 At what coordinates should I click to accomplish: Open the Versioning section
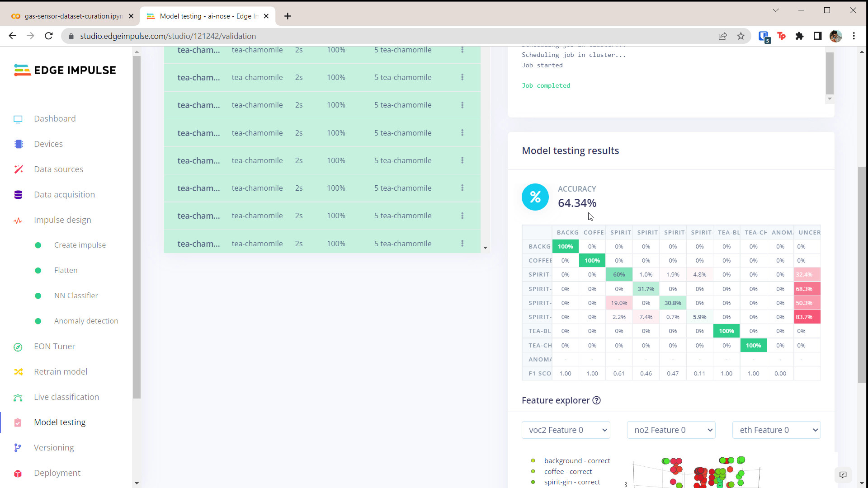(x=54, y=447)
